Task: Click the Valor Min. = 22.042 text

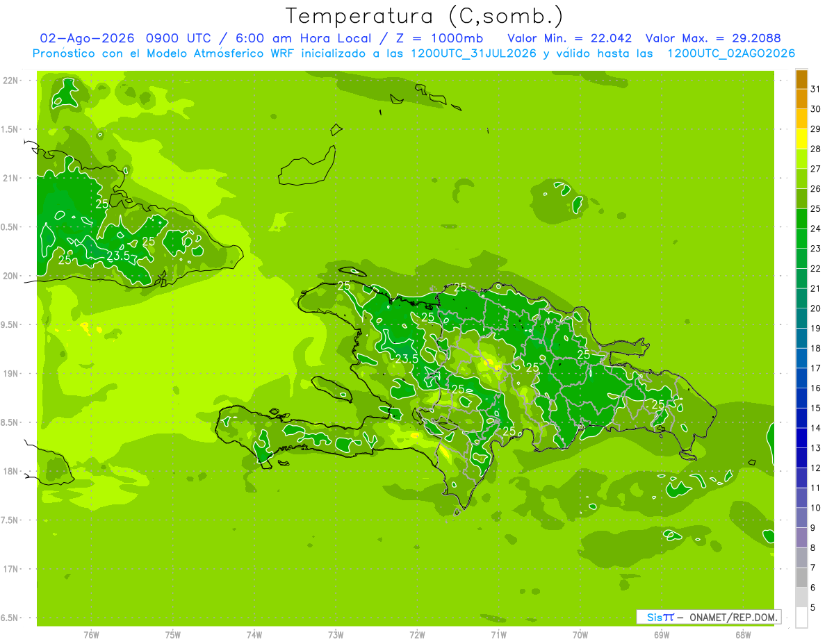Action: click(570, 38)
